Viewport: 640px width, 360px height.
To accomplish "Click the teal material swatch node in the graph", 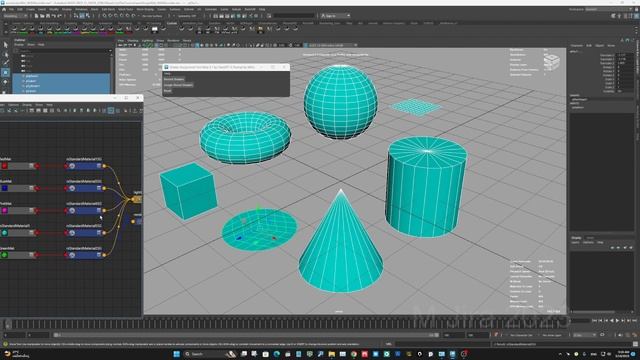I will 4,233.
